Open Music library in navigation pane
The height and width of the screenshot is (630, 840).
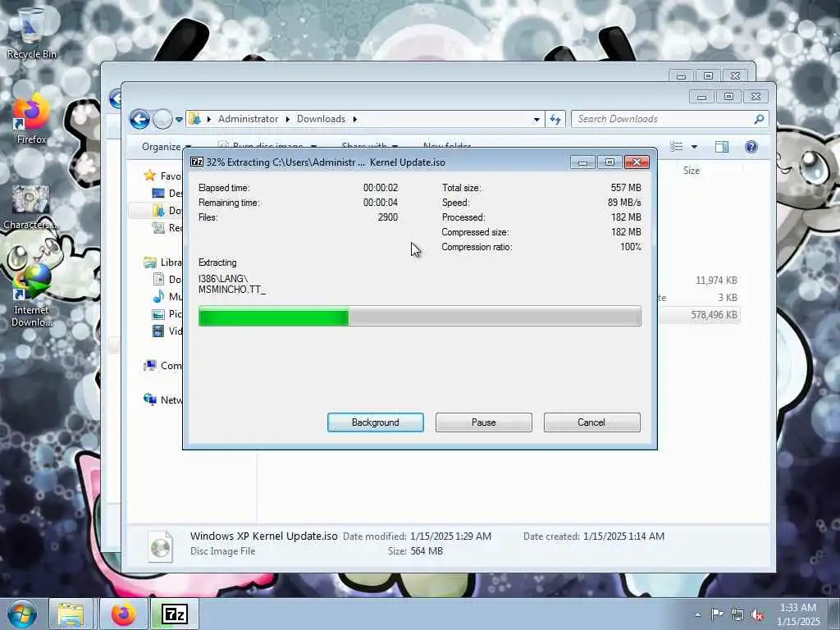(x=167, y=296)
